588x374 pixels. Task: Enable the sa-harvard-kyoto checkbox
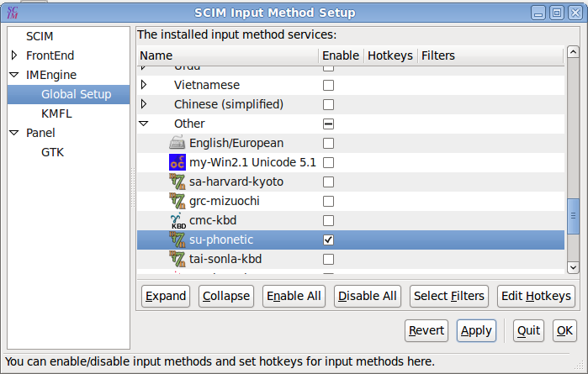[x=328, y=182]
